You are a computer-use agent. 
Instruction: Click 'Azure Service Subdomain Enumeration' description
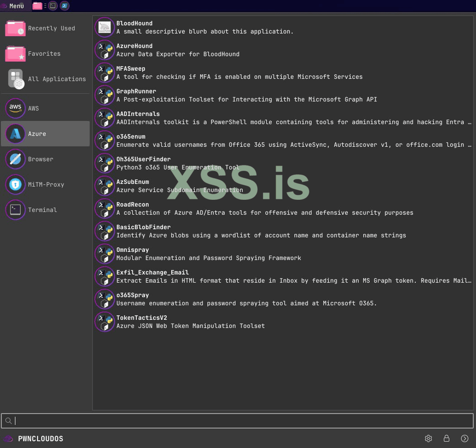[180, 190]
